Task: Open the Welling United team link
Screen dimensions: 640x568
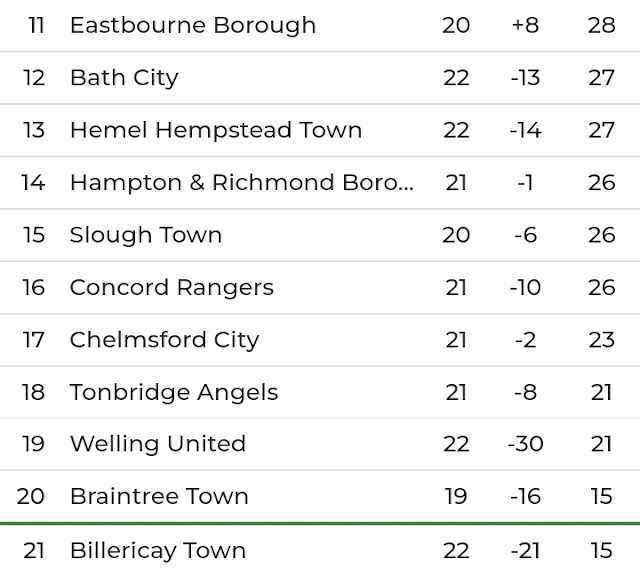Action: pos(157,444)
